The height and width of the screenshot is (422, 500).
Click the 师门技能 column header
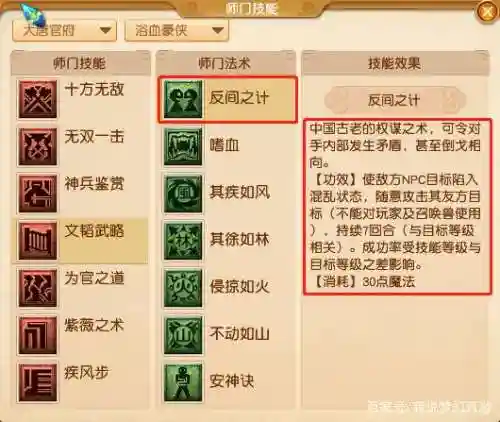pos(80,63)
